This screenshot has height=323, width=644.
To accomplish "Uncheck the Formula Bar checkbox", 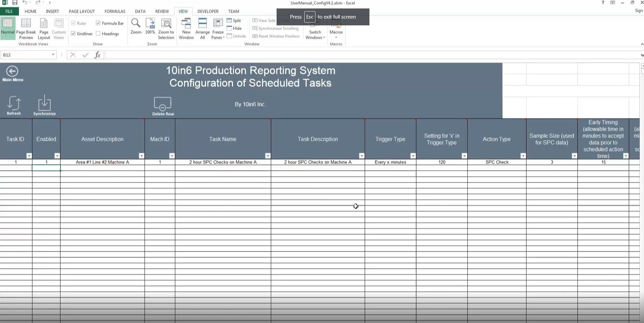I will (98, 23).
